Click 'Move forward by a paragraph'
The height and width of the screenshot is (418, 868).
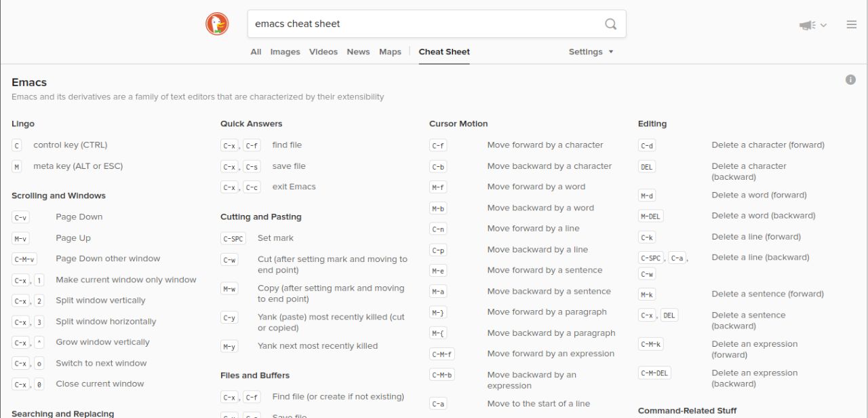coord(547,311)
